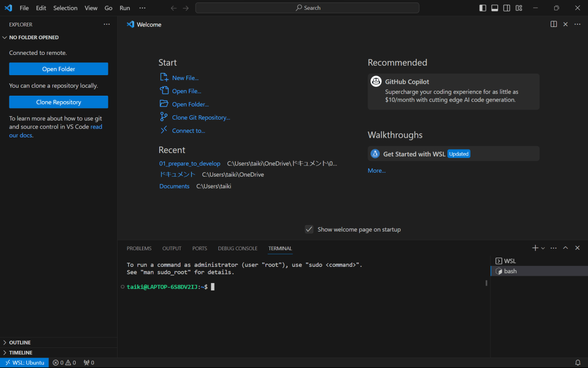This screenshot has width=588, height=368.
Task: Open terminal panel more actions ellipsis
Action: coord(554,248)
